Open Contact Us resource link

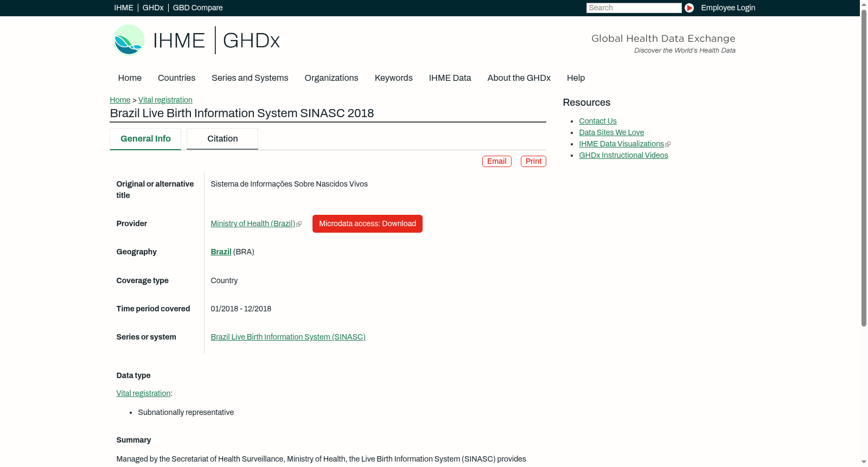tap(598, 121)
